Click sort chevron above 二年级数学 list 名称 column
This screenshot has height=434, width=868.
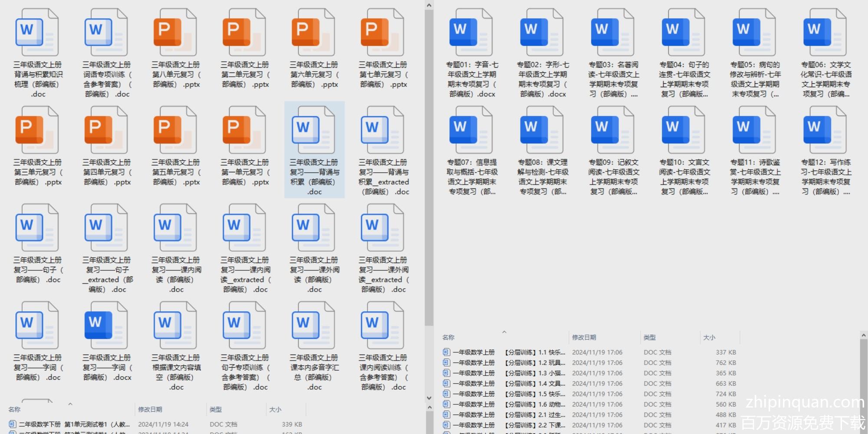(70, 404)
